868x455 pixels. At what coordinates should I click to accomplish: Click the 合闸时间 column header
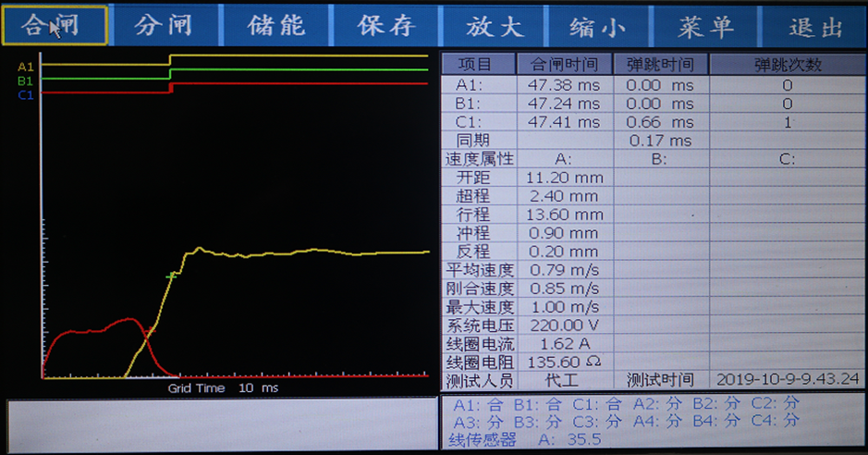tap(564, 65)
